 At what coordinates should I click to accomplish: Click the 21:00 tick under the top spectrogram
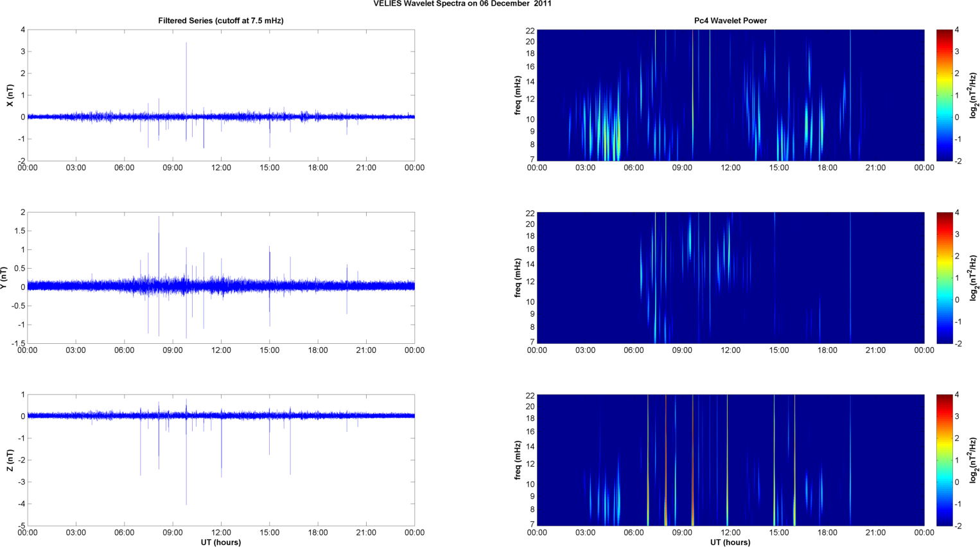(875, 168)
